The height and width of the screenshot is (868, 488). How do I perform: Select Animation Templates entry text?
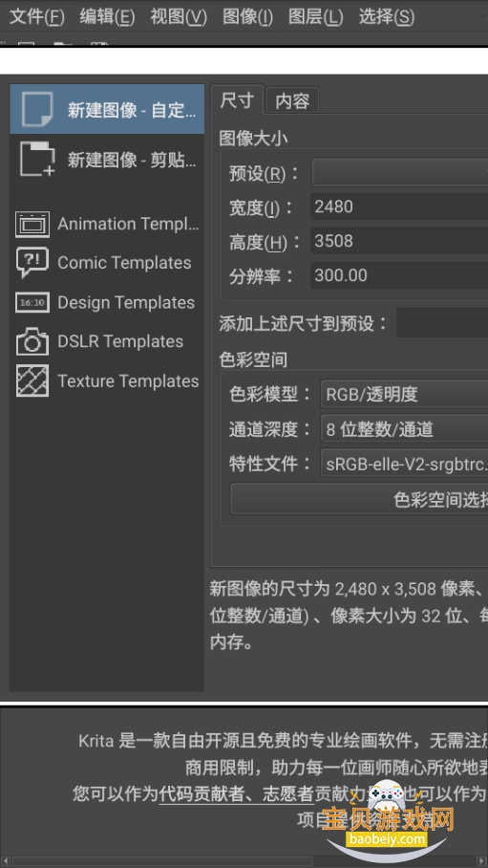128,225
